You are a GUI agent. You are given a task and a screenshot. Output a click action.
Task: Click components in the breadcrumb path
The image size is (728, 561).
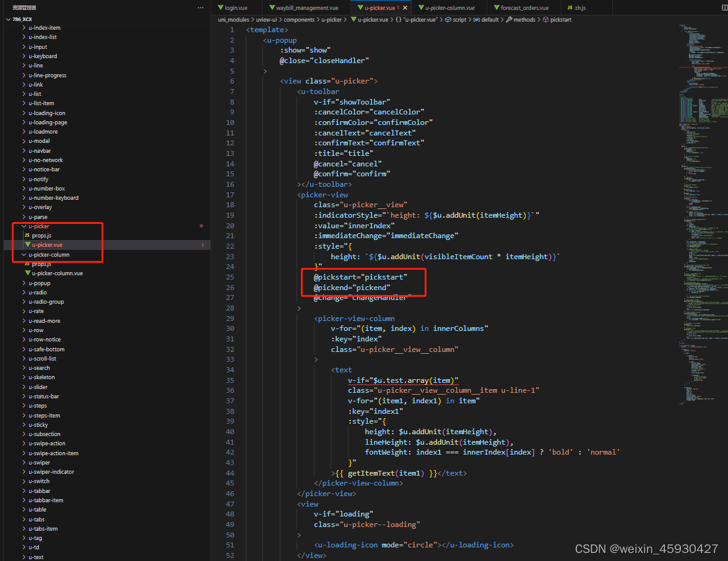point(300,19)
